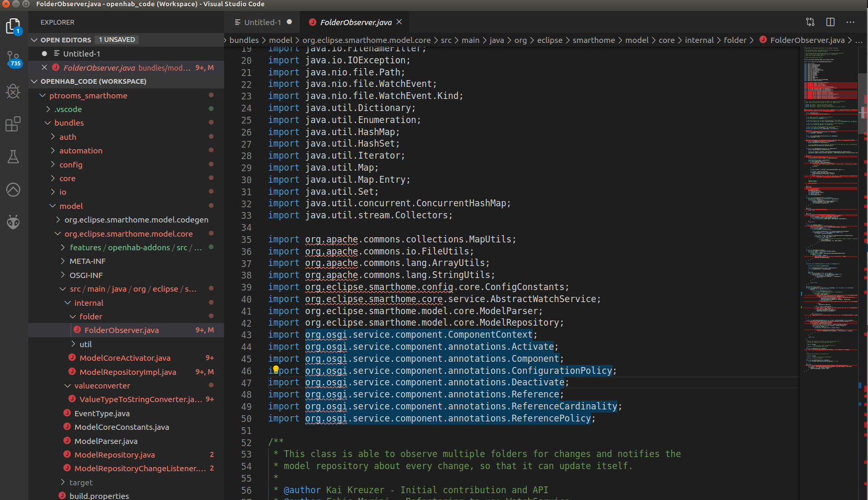The height and width of the screenshot is (500, 868).
Task: Open changes compare icon in editor toolbar
Action: (810, 22)
